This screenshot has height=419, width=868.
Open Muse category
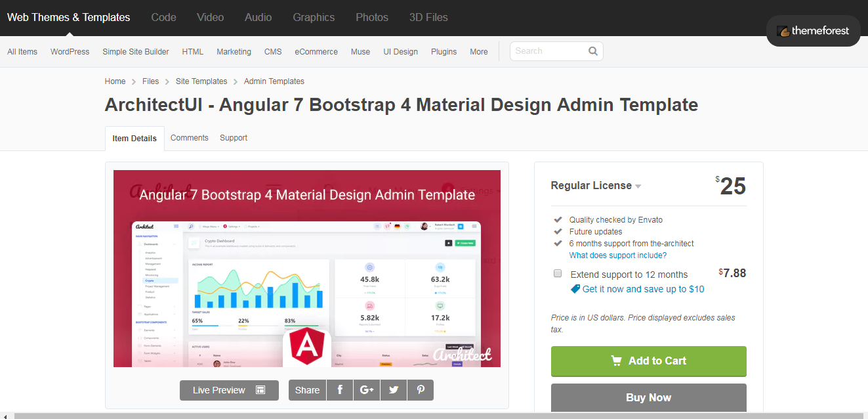[x=361, y=52]
